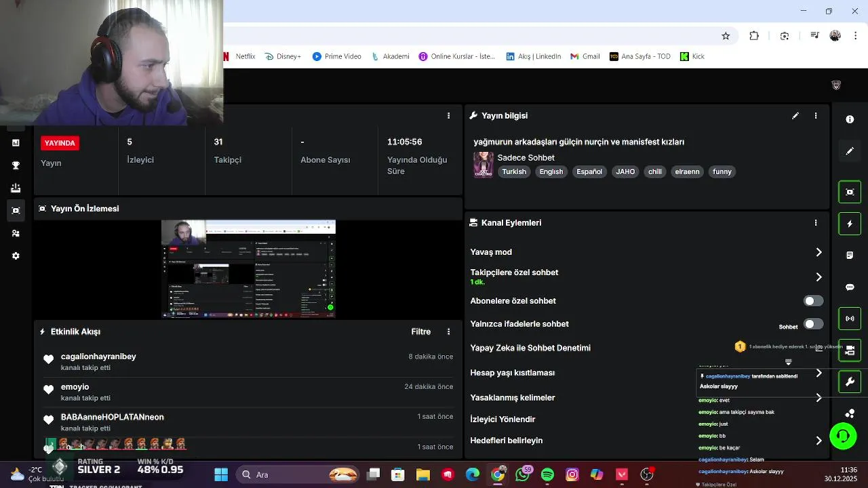Expand Hedefleri belirleyin chevron
This screenshot has height=488, width=868.
pyautogui.click(x=818, y=441)
